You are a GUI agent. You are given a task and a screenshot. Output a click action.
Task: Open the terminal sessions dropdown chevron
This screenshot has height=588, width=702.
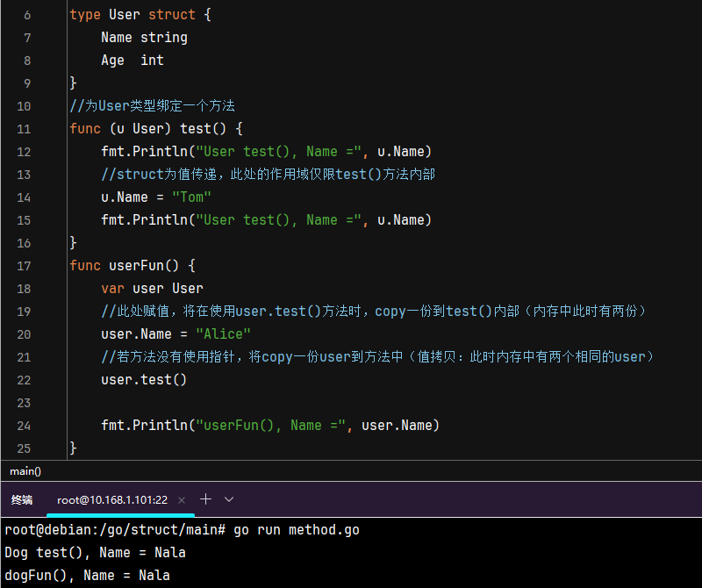[x=229, y=499]
